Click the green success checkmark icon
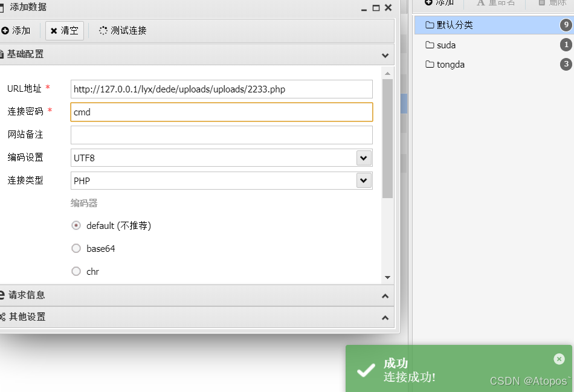Image resolution: width=574 pixels, height=392 pixels. [x=366, y=370]
